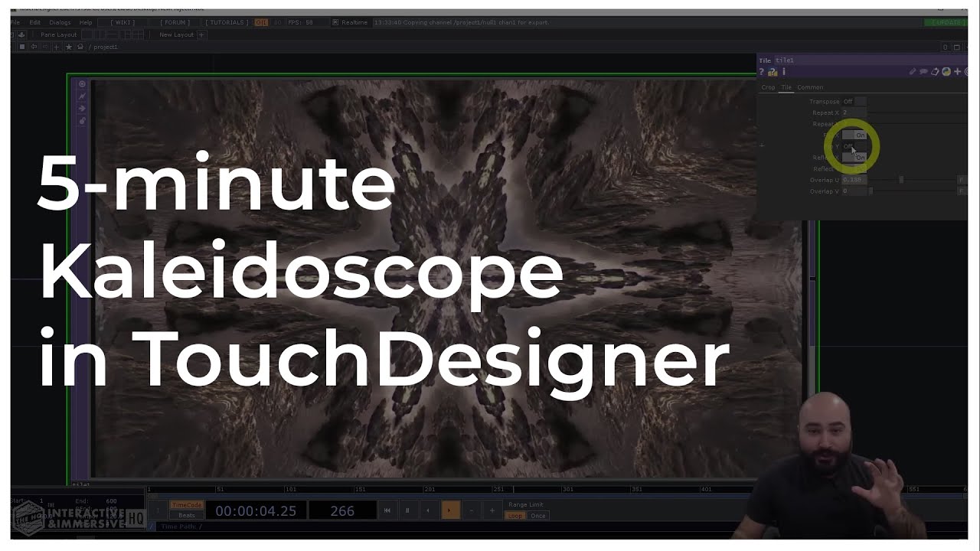This screenshot has width=980, height=551.
Task: Jump to timeline start
Action: tap(387, 510)
